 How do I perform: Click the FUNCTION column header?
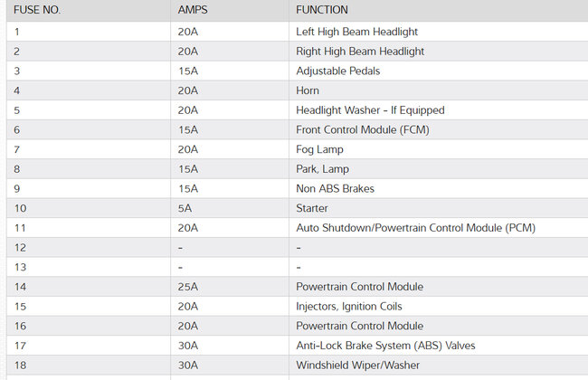322,10
